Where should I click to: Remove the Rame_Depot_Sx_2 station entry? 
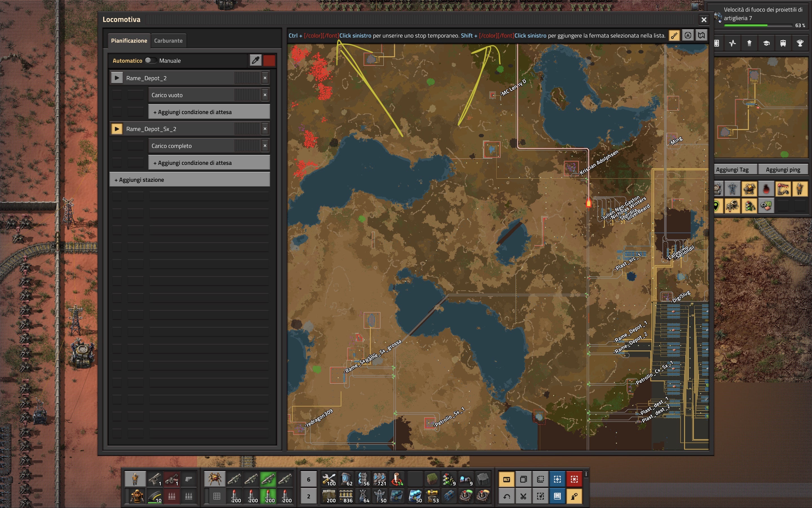coord(265,129)
